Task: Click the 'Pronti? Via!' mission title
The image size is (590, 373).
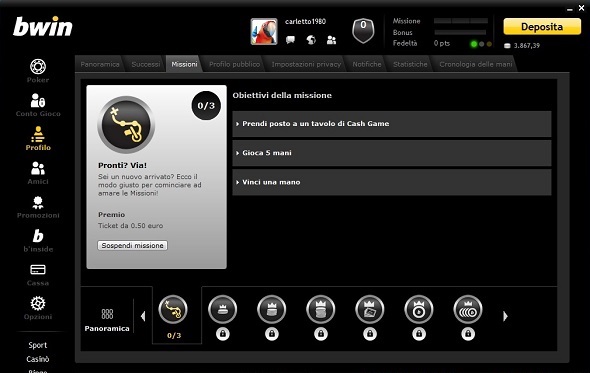Action: (x=122, y=165)
